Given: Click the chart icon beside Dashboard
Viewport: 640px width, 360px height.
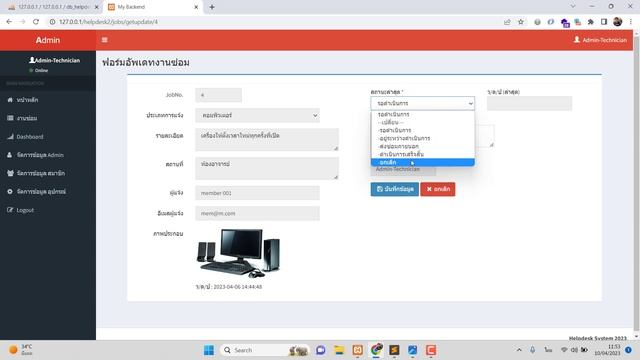Looking at the screenshot, I should tap(10, 137).
